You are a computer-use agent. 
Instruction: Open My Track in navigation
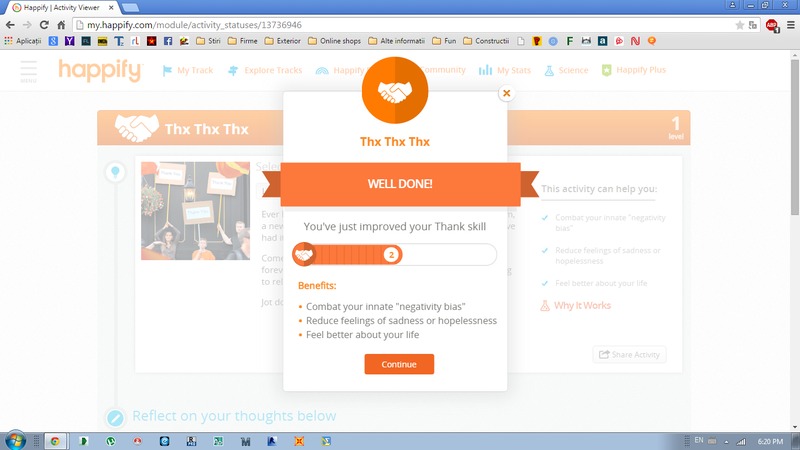188,70
